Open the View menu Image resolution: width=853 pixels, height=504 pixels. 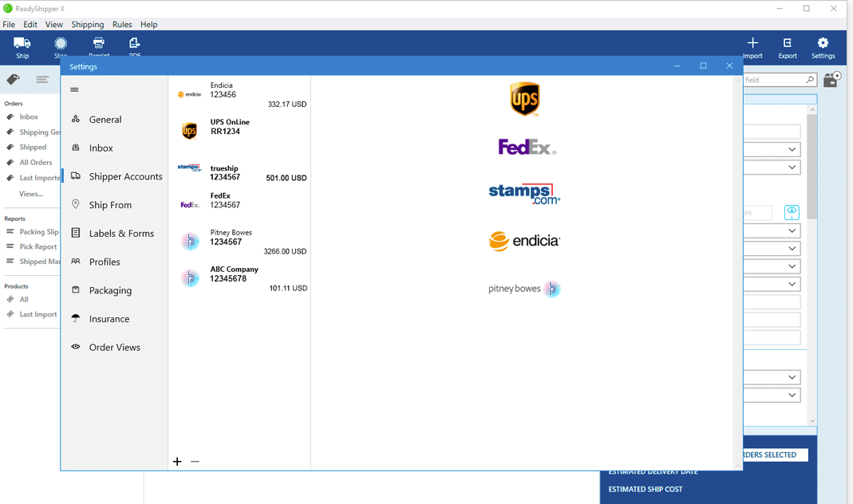tap(53, 25)
